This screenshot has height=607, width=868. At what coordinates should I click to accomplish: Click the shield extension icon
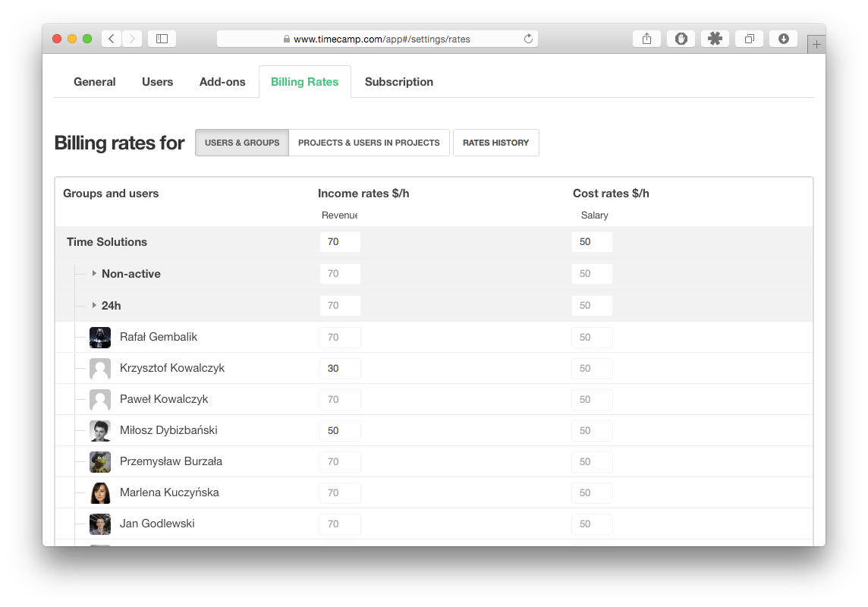pyautogui.click(x=681, y=39)
